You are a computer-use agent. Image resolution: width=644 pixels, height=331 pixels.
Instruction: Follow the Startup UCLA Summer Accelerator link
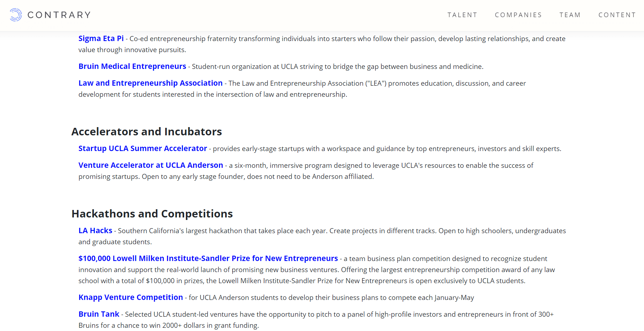[x=142, y=149]
